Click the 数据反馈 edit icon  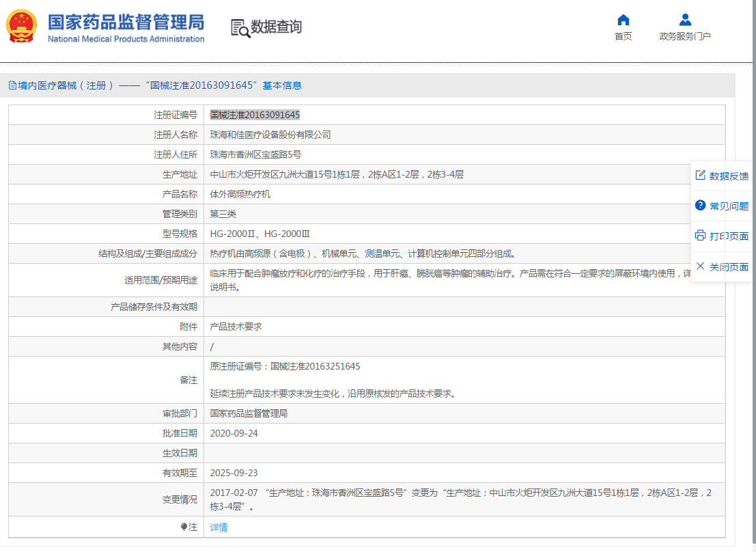700,175
